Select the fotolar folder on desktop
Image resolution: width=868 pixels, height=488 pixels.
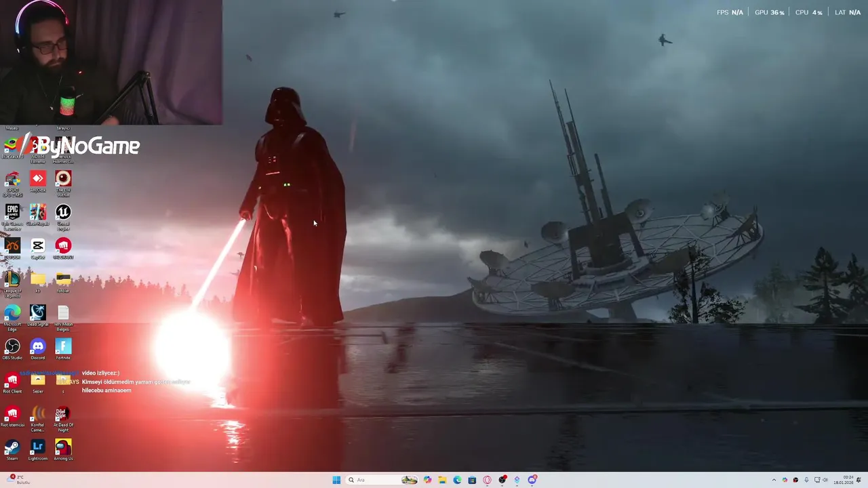point(63,282)
